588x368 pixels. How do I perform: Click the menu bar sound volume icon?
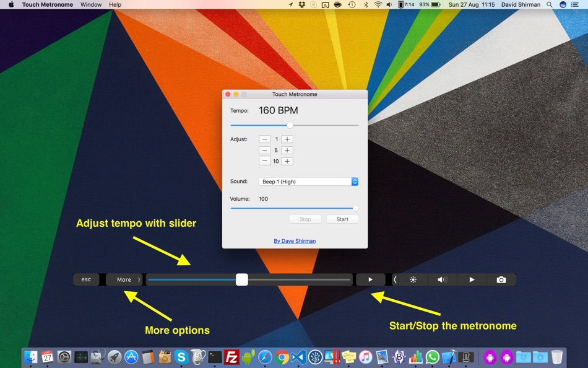point(389,4)
